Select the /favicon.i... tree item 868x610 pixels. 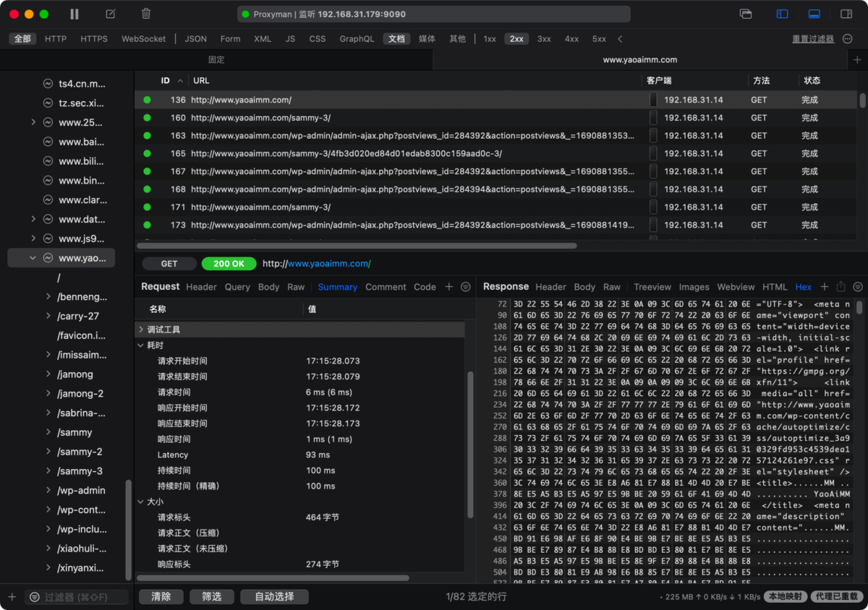click(x=81, y=335)
